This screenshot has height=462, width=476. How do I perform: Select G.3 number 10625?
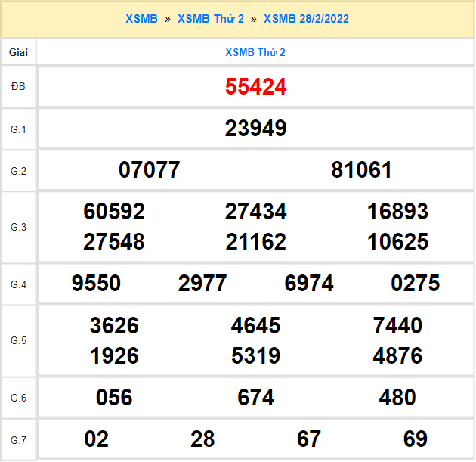(x=397, y=242)
